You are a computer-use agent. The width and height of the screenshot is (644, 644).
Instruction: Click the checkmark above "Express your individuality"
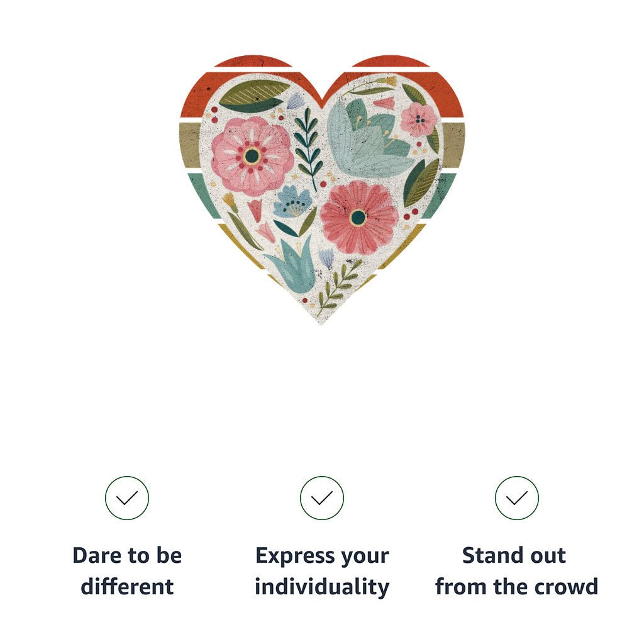322,498
